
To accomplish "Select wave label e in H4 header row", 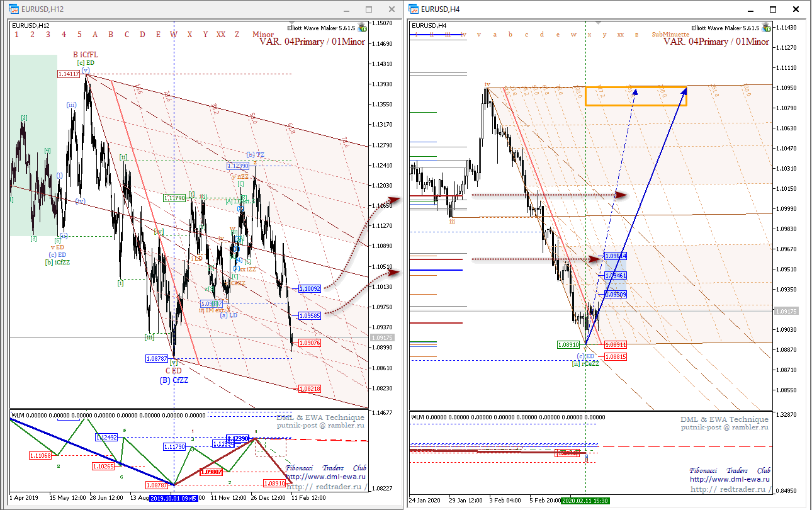I will (x=558, y=35).
